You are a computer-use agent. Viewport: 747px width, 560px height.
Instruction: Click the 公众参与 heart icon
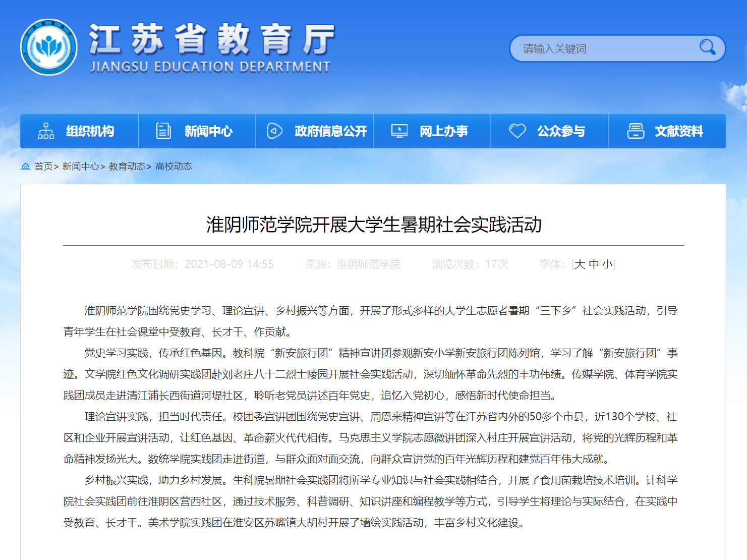tap(517, 131)
